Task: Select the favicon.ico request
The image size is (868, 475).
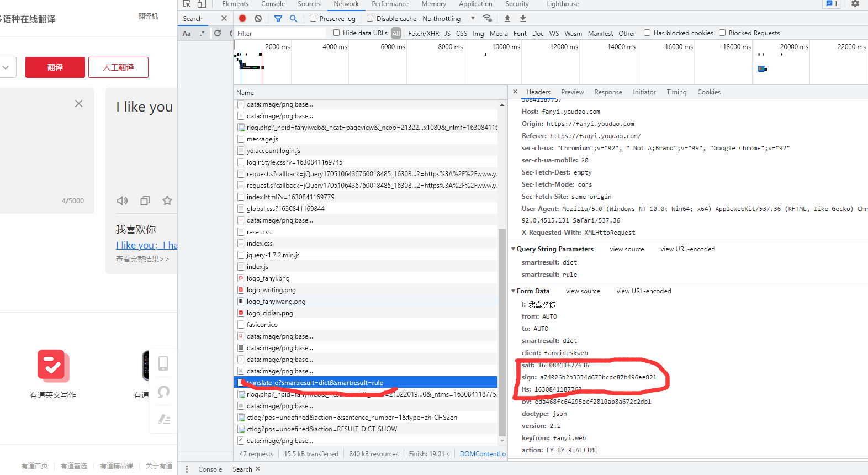Action: 366,325
